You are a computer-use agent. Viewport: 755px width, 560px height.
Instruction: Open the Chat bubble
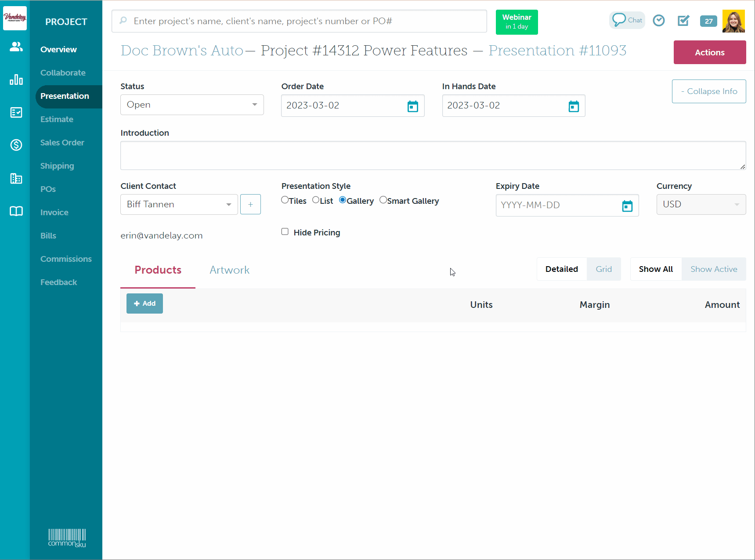(627, 20)
